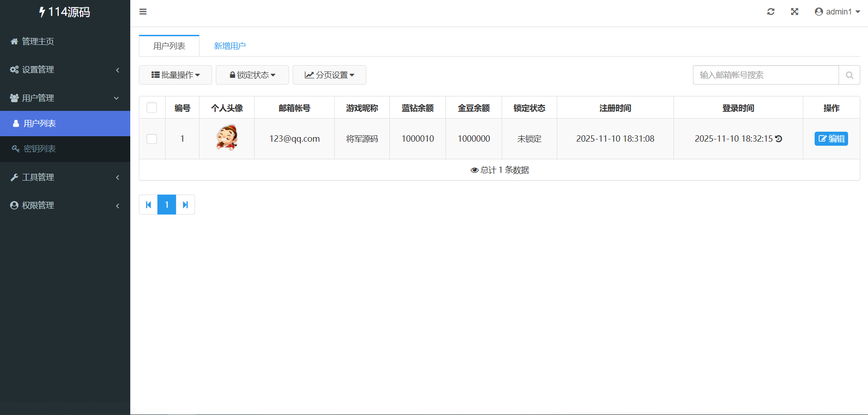Click the login time history icon

pyautogui.click(x=778, y=139)
